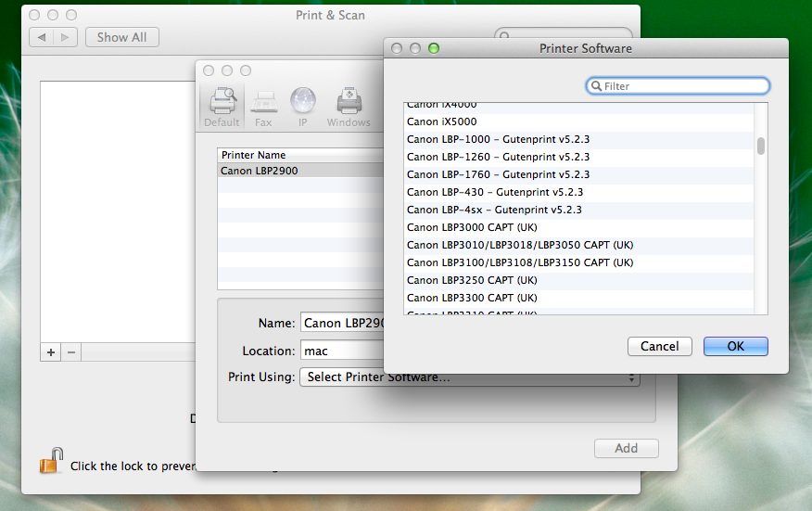The image size is (812, 511).
Task: Click the Add button
Action: 627,448
